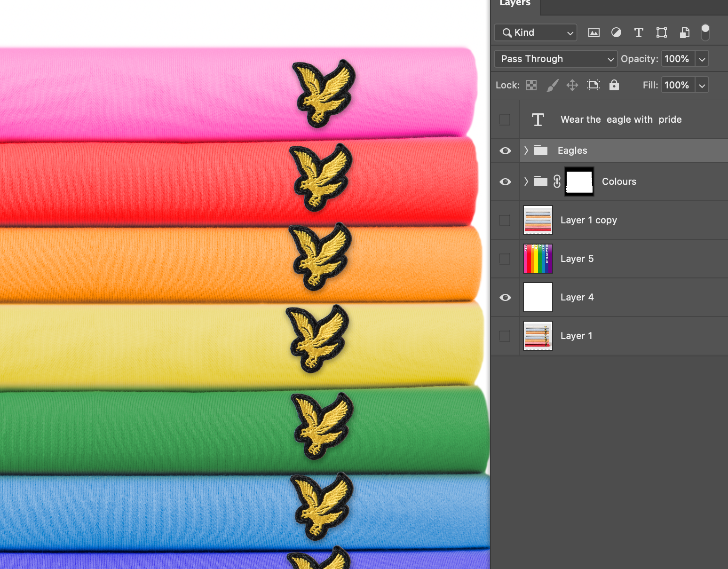Lock image pixels brush icon
The image size is (728, 569).
(553, 85)
